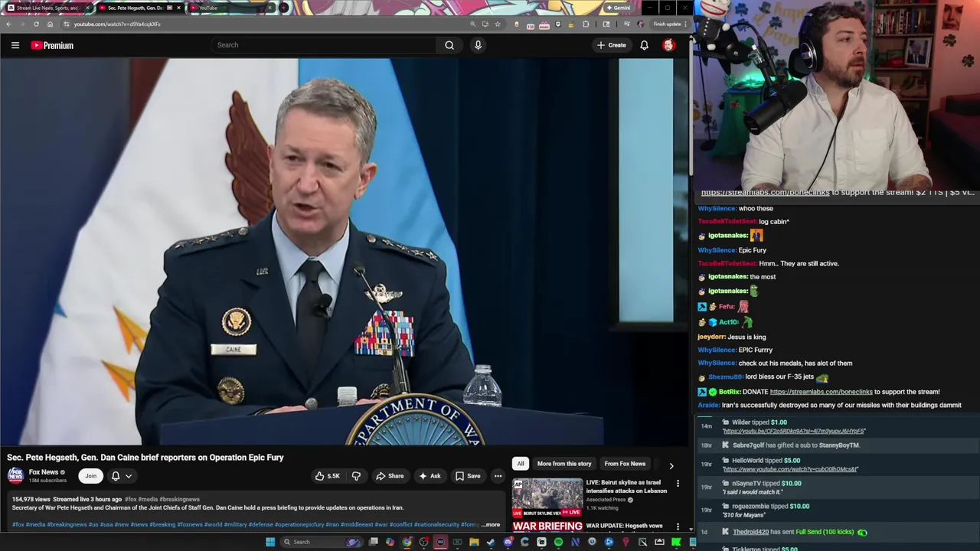980x551 pixels.
Task: Dislike the video with thumbs down
Action: 356,476
